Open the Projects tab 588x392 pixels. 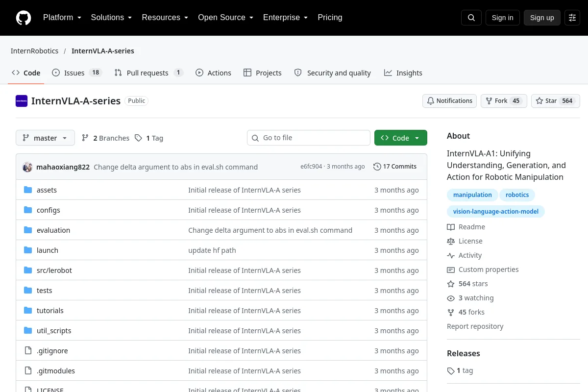point(263,73)
